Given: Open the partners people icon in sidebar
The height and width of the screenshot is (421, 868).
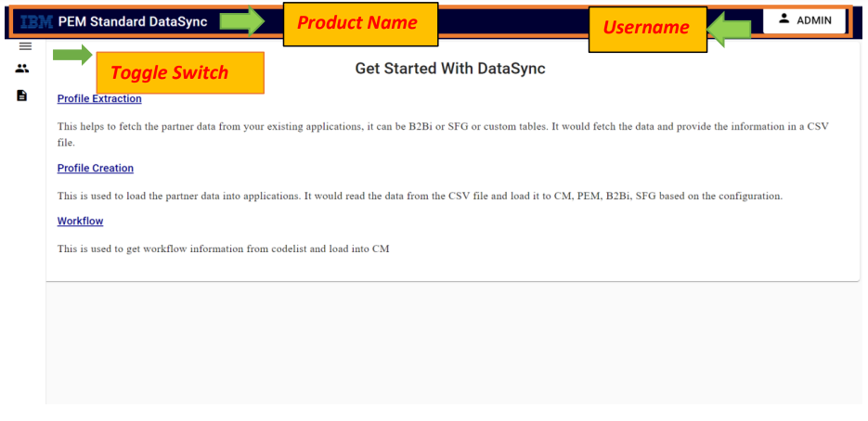Looking at the screenshot, I should [22, 70].
